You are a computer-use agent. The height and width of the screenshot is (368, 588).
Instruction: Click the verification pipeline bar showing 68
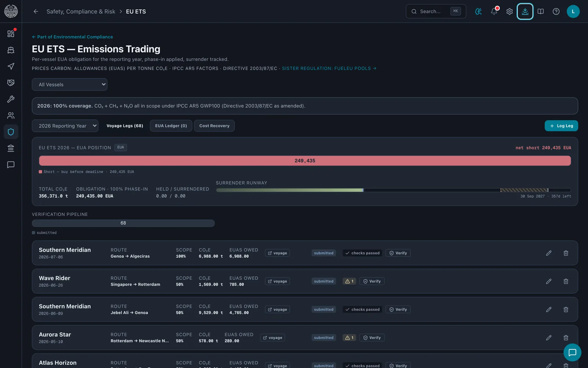click(x=123, y=223)
